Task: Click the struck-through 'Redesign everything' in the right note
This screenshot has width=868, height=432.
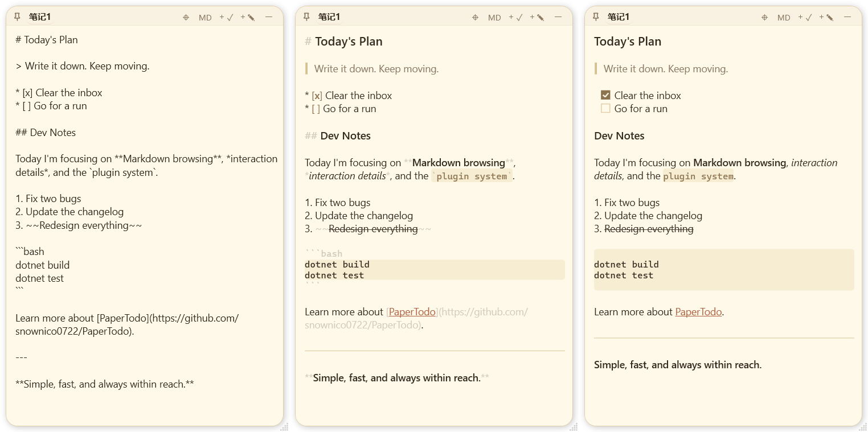Action: pos(649,229)
